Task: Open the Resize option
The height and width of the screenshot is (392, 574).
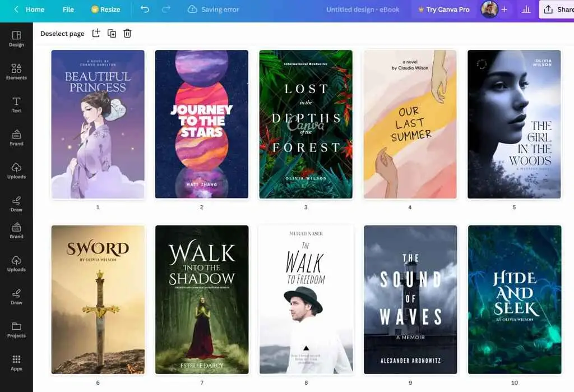Action: [x=105, y=10]
